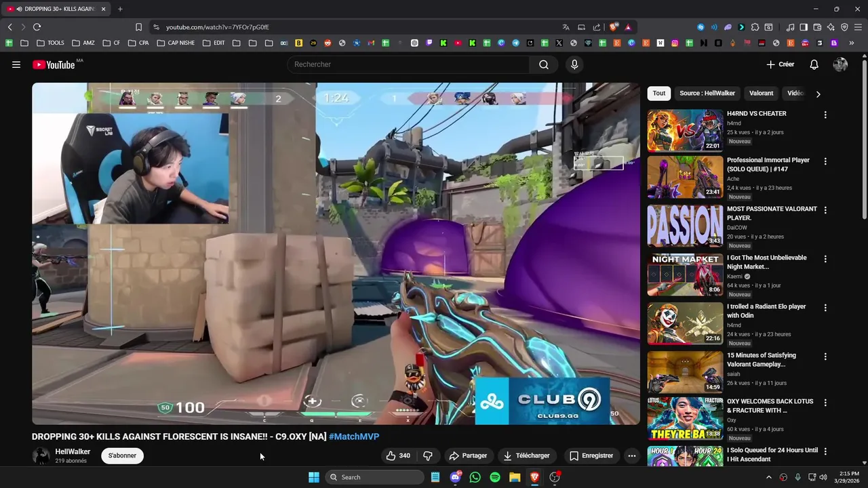Start voice search with the microphone icon
The height and width of the screenshot is (488, 868).
(x=574, y=64)
